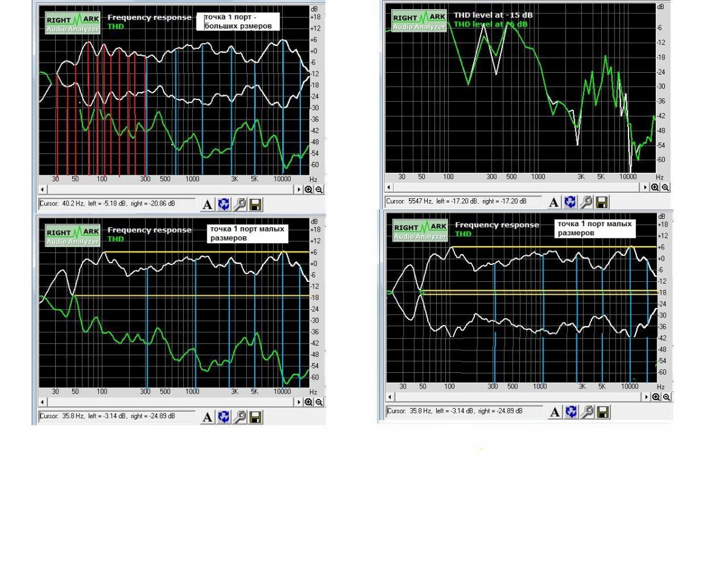
Task: Open wrench settings icon under THD level graph
Action: (x=586, y=202)
